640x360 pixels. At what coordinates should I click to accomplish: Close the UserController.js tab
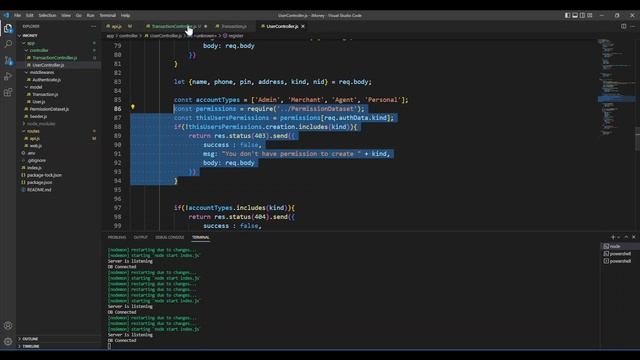(303, 26)
